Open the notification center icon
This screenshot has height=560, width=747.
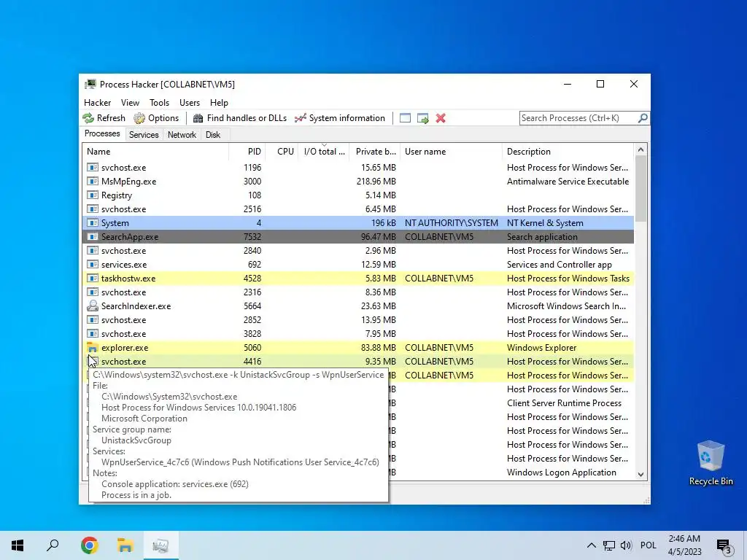(x=724, y=545)
